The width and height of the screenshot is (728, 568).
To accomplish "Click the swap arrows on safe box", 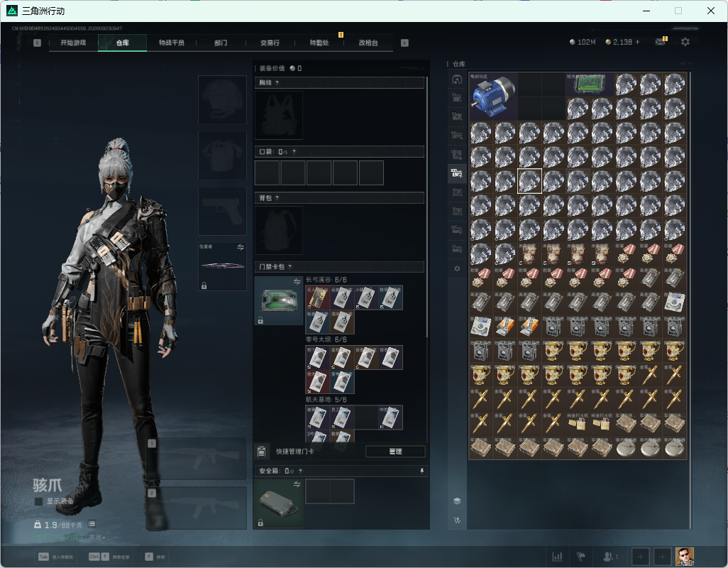I will (x=297, y=484).
